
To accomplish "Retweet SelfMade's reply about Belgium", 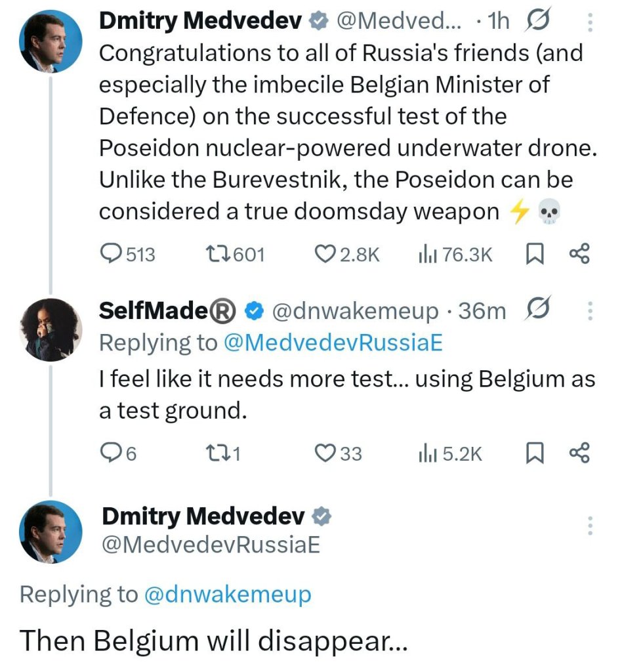I will pyautogui.click(x=216, y=453).
